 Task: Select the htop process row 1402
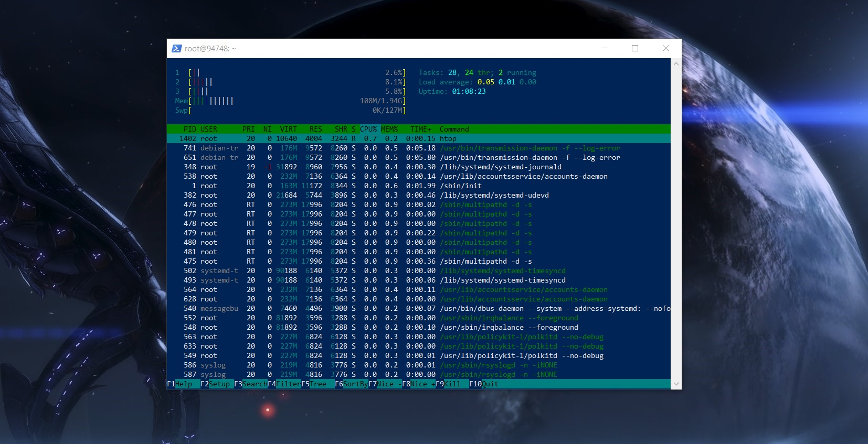419,138
